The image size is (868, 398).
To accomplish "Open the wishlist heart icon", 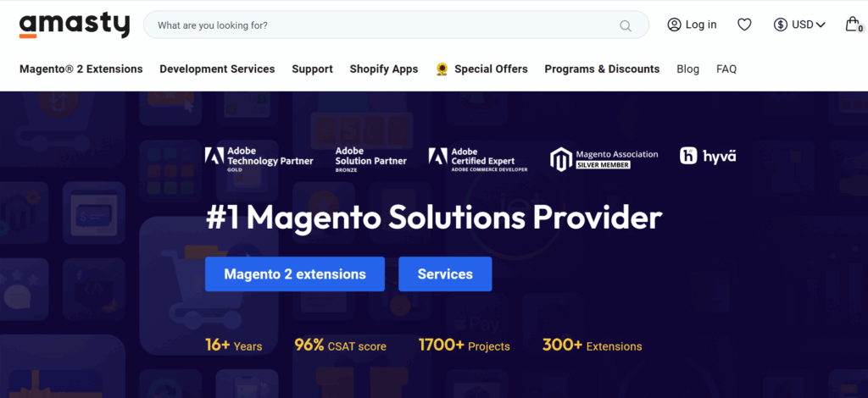I will [744, 25].
